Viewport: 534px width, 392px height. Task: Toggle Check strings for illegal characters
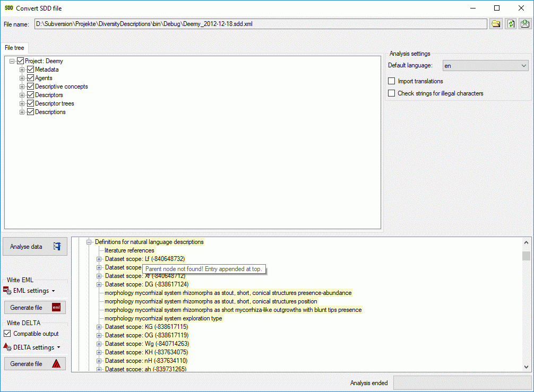point(392,93)
